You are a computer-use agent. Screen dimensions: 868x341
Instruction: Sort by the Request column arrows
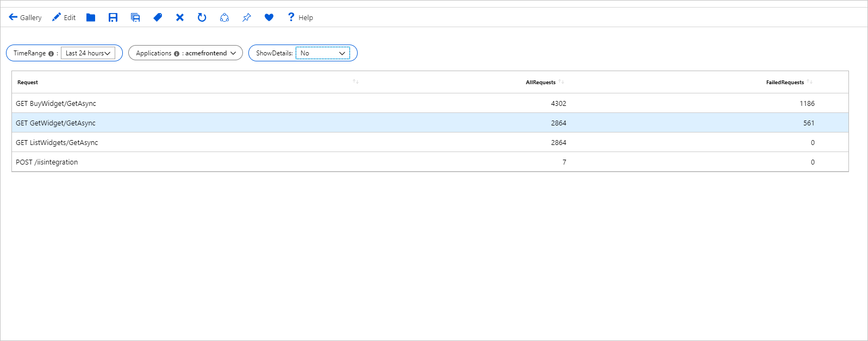tap(356, 81)
